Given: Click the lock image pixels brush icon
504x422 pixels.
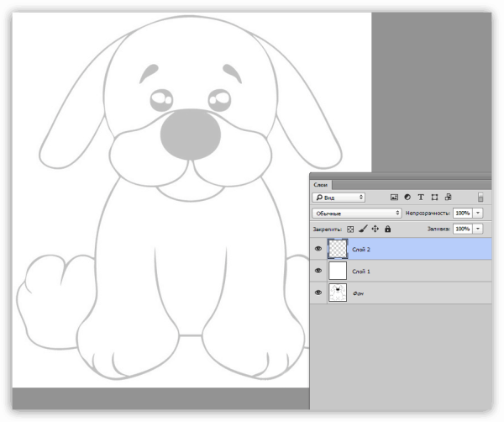Looking at the screenshot, I should 363,229.
